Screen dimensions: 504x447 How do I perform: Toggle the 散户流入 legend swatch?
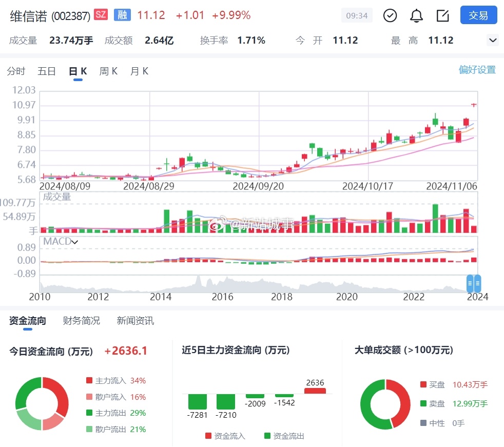click(x=89, y=397)
